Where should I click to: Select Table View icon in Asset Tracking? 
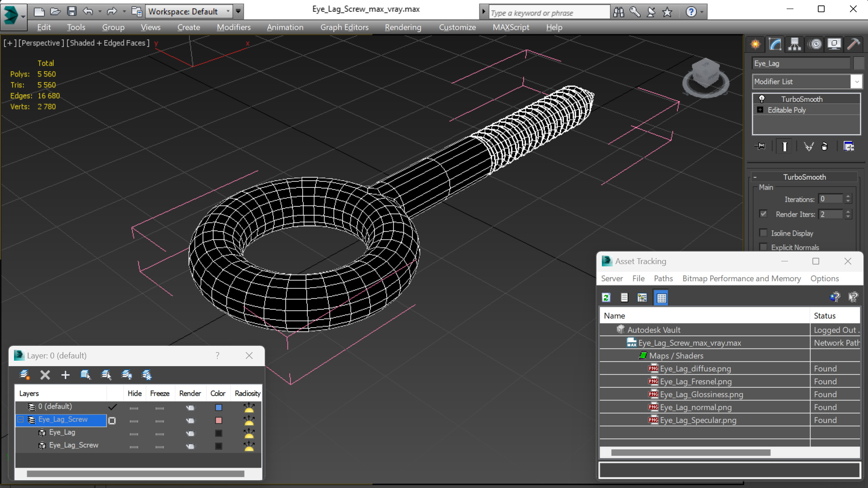(662, 297)
